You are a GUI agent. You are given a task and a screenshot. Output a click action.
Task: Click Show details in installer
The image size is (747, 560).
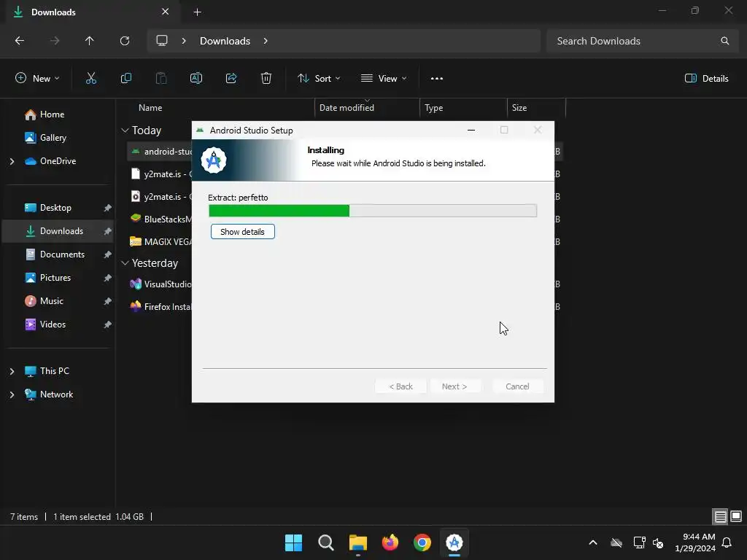point(242,232)
